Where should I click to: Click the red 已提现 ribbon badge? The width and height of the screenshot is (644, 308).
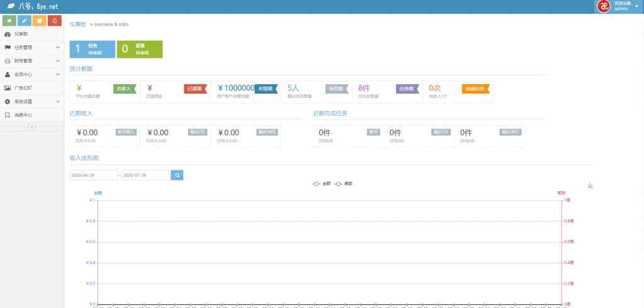(x=196, y=89)
